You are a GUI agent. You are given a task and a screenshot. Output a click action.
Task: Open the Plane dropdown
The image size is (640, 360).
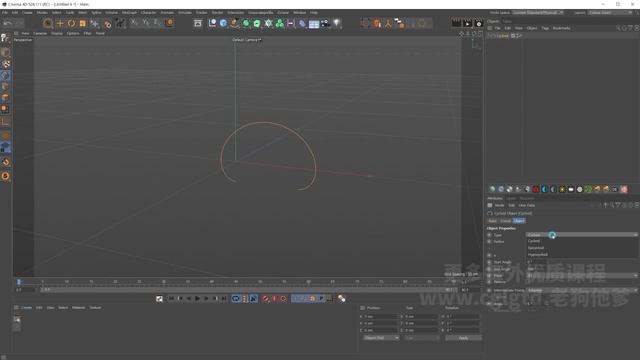[582, 276]
